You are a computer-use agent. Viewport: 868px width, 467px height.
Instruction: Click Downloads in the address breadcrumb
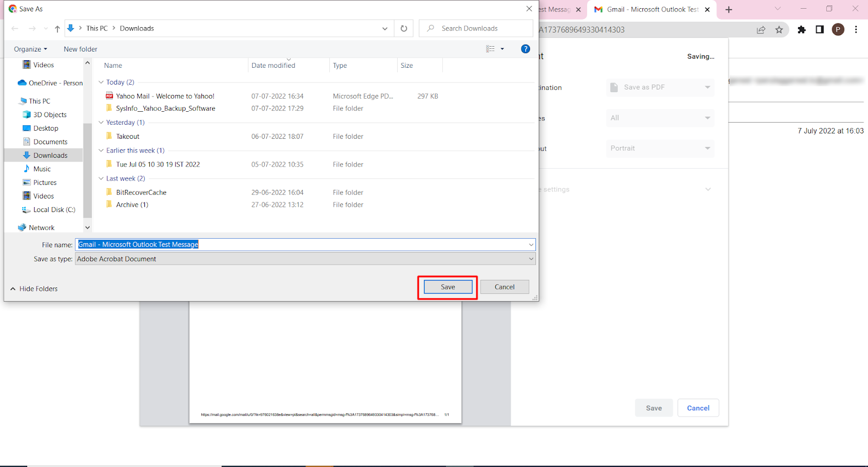pos(137,28)
